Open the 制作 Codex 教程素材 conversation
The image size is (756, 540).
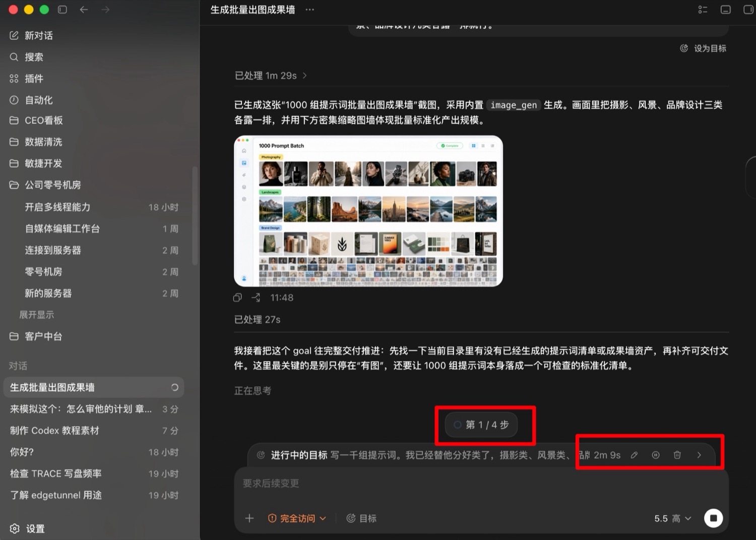(x=94, y=431)
